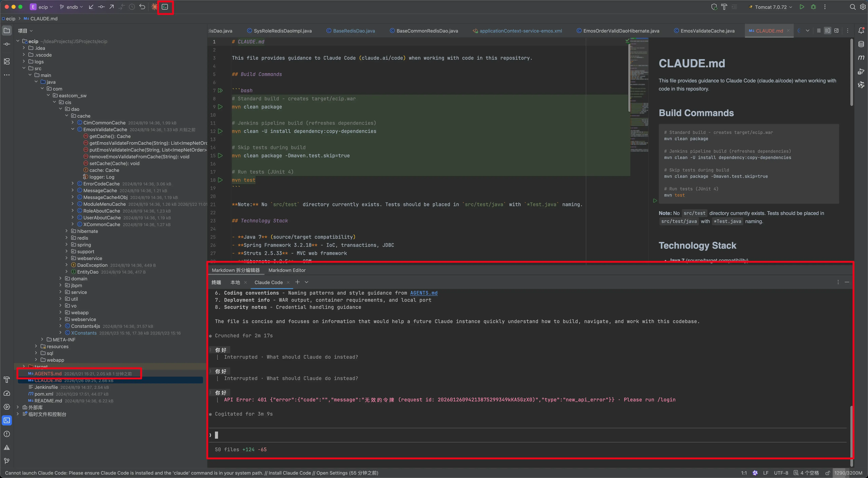Open new terminal session options dropdown
868x478 pixels.
pos(307,282)
